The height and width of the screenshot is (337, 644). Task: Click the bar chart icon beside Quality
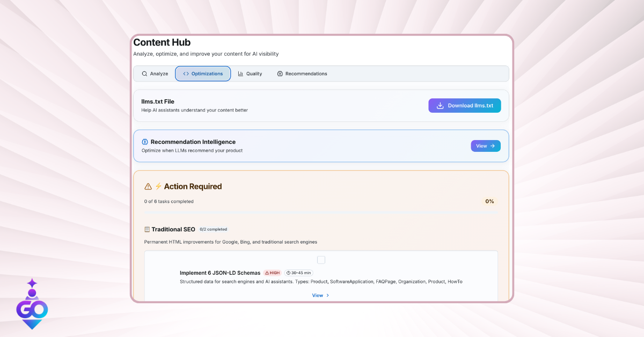point(241,74)
